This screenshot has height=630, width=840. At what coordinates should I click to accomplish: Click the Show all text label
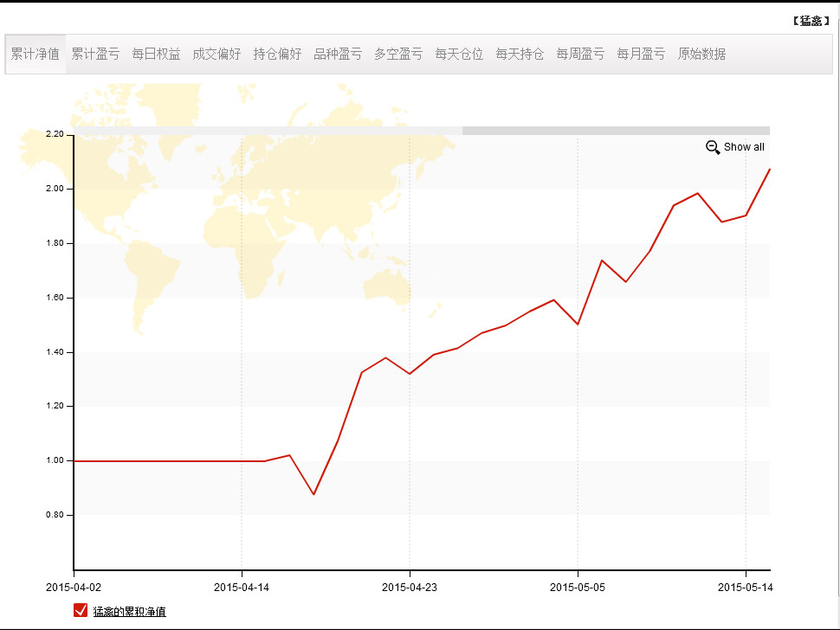click(744, 147)
